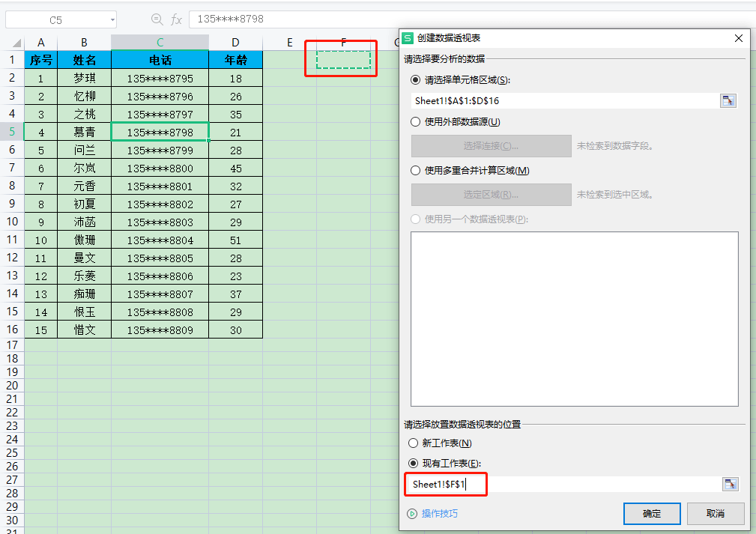
Task: Select the name cell 曼文
Action: pyautogui.click(x=85, y=258)
